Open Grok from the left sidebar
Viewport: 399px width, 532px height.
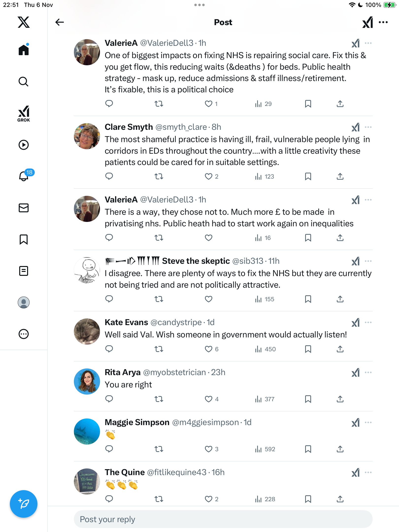coord(24,114)
